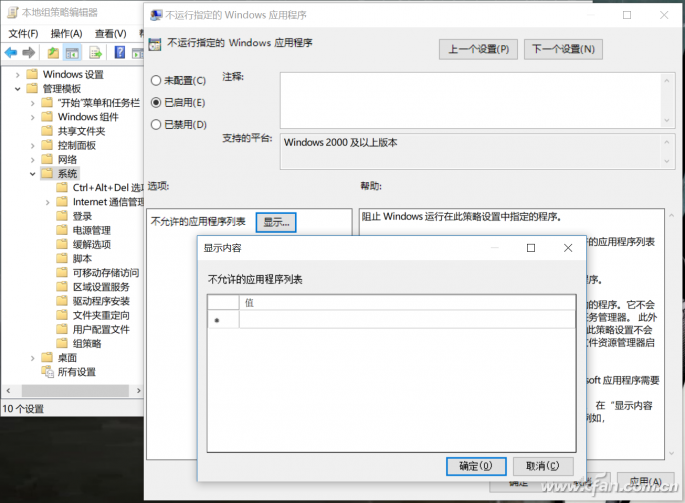This screenshot has height=503, width=685.
Task: Expand the 桌面 tree node
Action: coord(32,358)
